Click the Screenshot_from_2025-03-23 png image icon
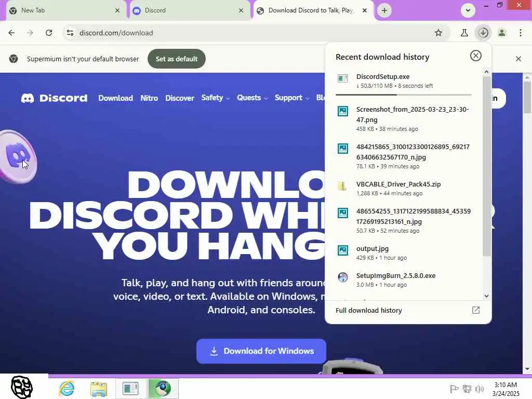532x399 pixels. pyautogui.click(x=343, y=111)
